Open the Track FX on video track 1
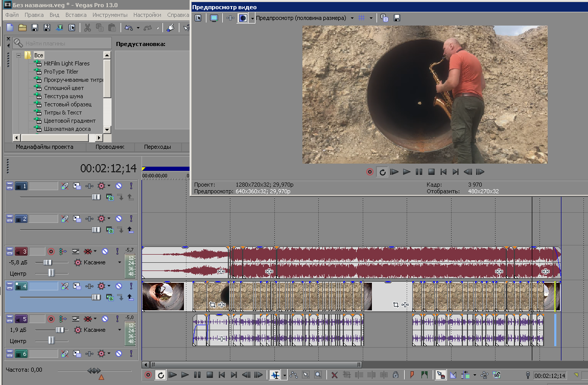588x385 pixels. tap(102, 187)
